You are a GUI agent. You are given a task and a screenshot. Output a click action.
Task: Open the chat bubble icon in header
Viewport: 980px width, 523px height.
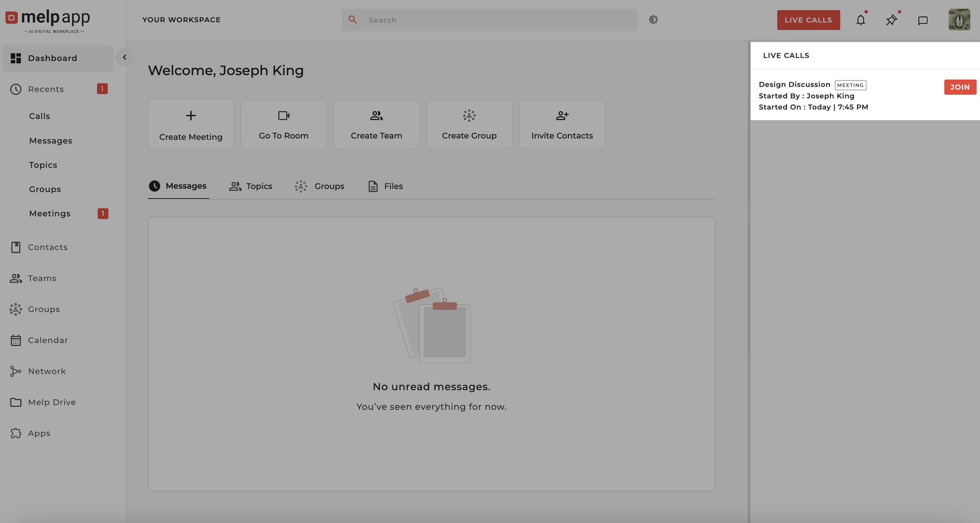(x=922, y=20)
